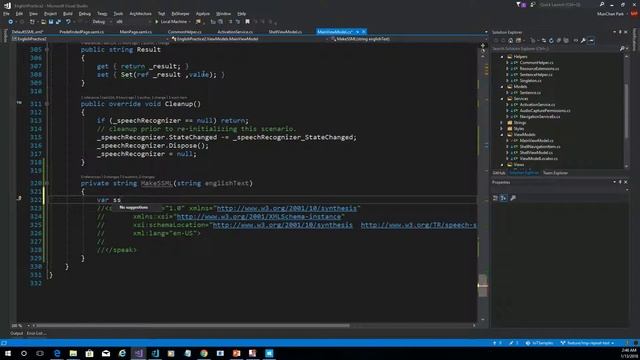Open the Debug menu
The width and height of the screenshot is (640, 360).
(x=84, y=13)
